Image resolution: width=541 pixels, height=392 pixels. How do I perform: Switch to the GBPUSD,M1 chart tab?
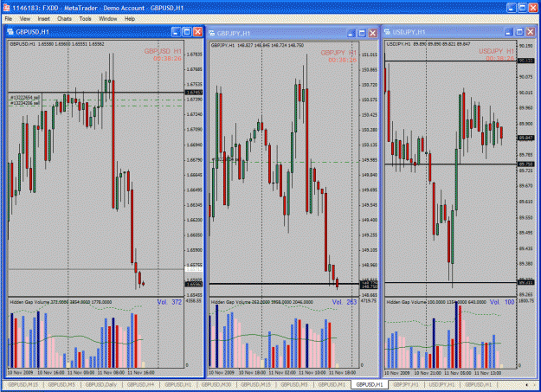[332, 384]
